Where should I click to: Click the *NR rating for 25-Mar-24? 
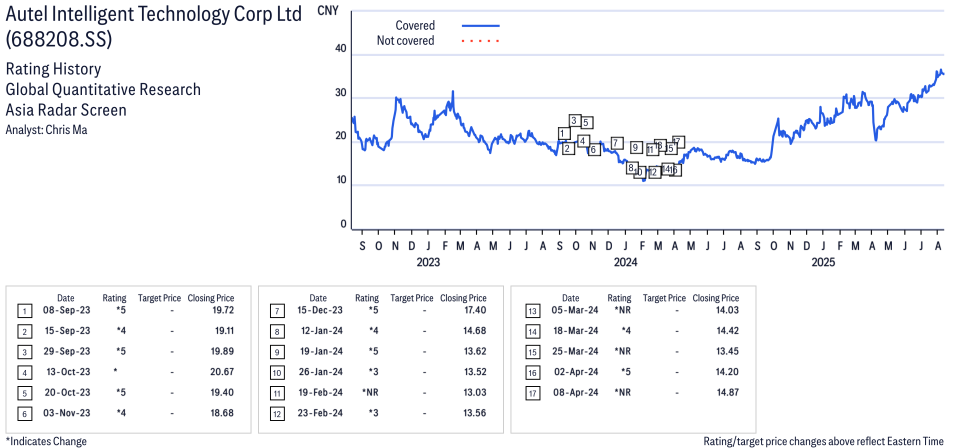pyautogui.click(x=623, y=351)
